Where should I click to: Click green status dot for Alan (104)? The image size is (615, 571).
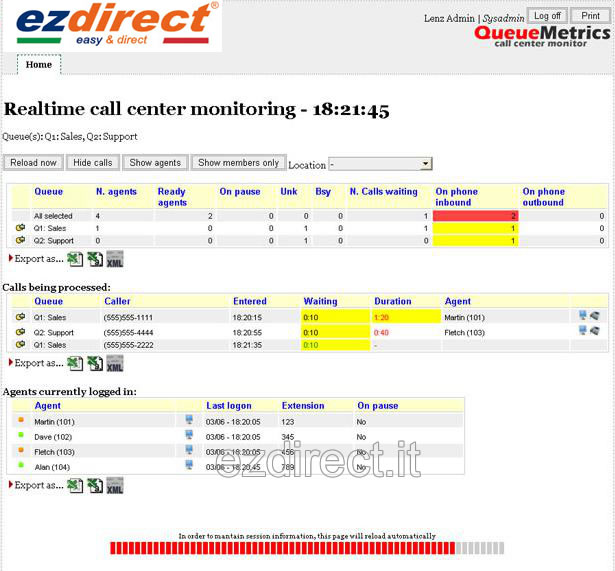point(21,465)
